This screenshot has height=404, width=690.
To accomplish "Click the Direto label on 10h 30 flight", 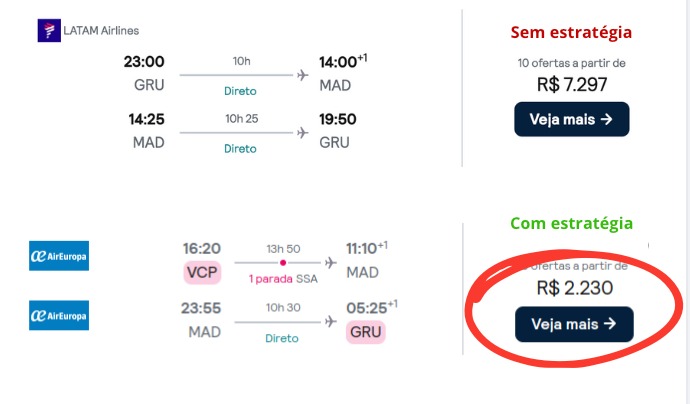I will [282, 338].
